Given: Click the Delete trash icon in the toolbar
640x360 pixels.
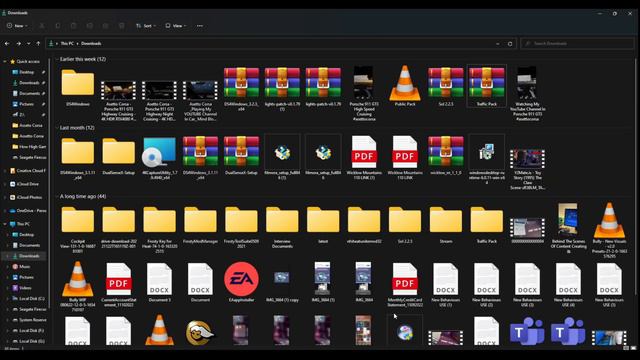Looking at the screenshot, I should (122, 26).
